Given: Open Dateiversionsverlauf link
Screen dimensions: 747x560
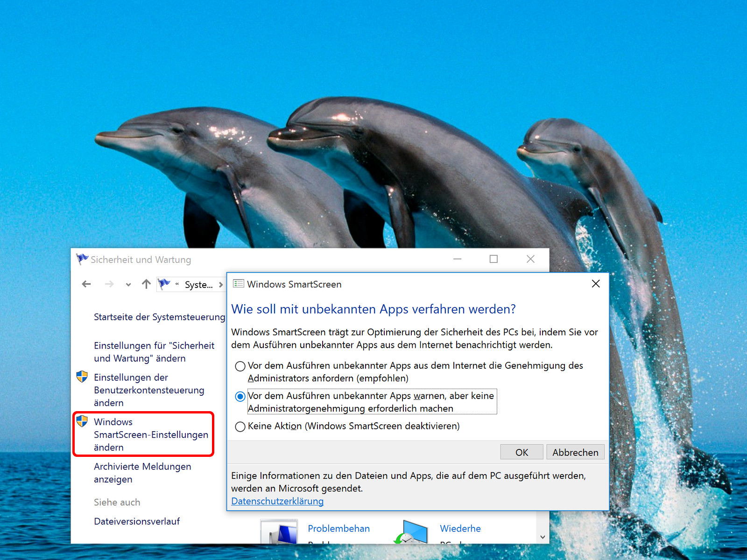Looking at the screenshot, I should (x=137, y=521).
